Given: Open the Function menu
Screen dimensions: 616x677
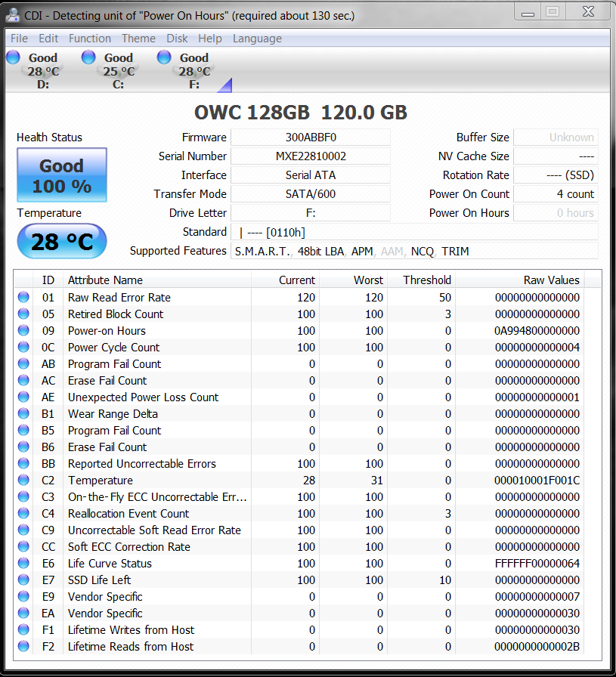Looking at the screenshot, I should (x=90, y=39).
